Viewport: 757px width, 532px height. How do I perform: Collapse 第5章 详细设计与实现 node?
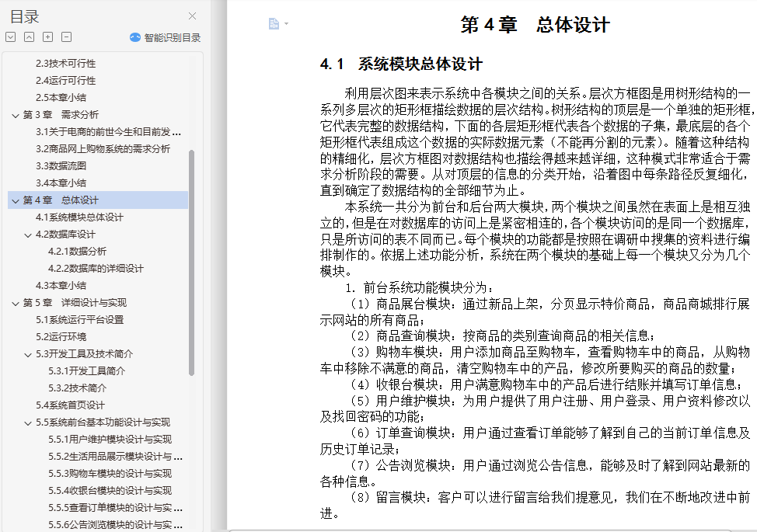[16, 304]
